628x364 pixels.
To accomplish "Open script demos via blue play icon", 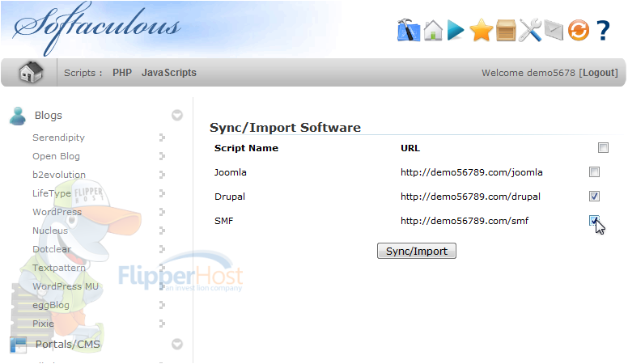I will point(456,31).
